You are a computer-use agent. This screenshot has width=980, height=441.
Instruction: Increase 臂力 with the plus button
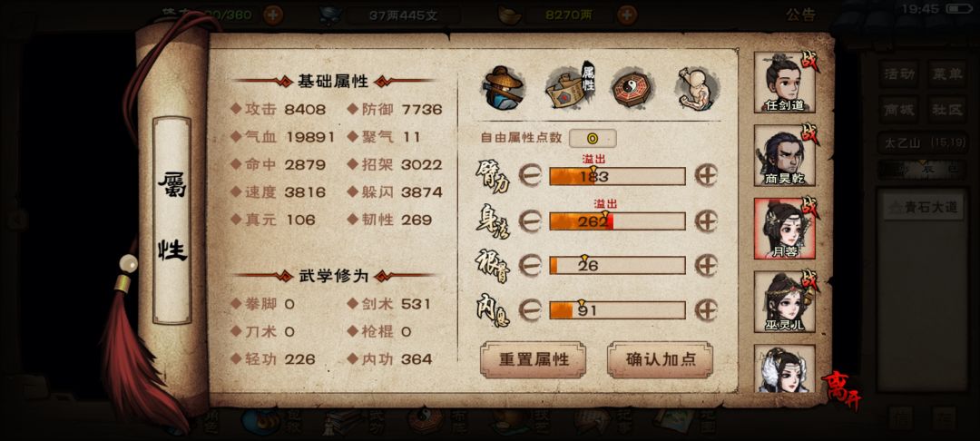706,175
